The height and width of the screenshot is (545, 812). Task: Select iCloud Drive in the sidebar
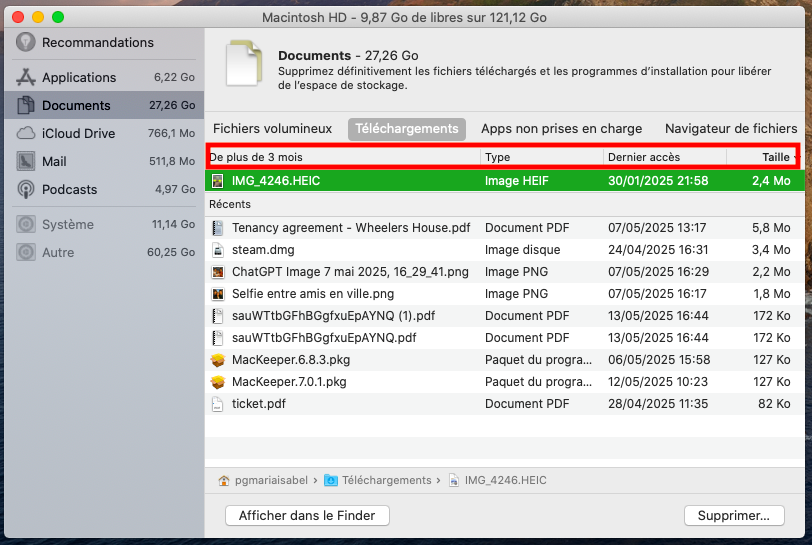pyautogui.click(x=104, y=133)
